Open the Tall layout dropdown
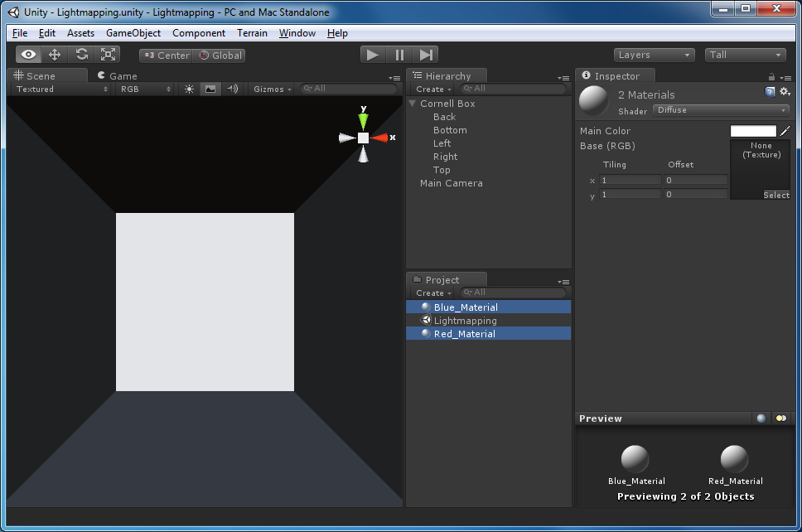This screenshot has width=802, height=532. tap(745, 55)
